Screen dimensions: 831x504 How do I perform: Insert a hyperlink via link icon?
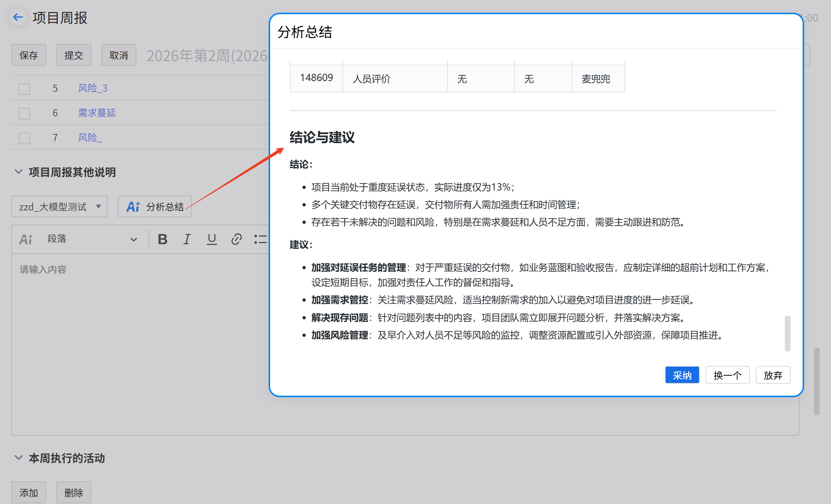coord(236,239)
